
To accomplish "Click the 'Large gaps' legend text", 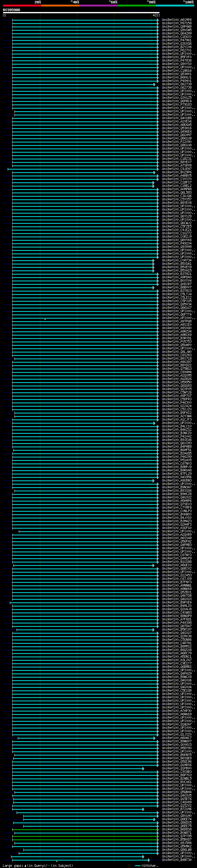I will [x=13, y=866].
